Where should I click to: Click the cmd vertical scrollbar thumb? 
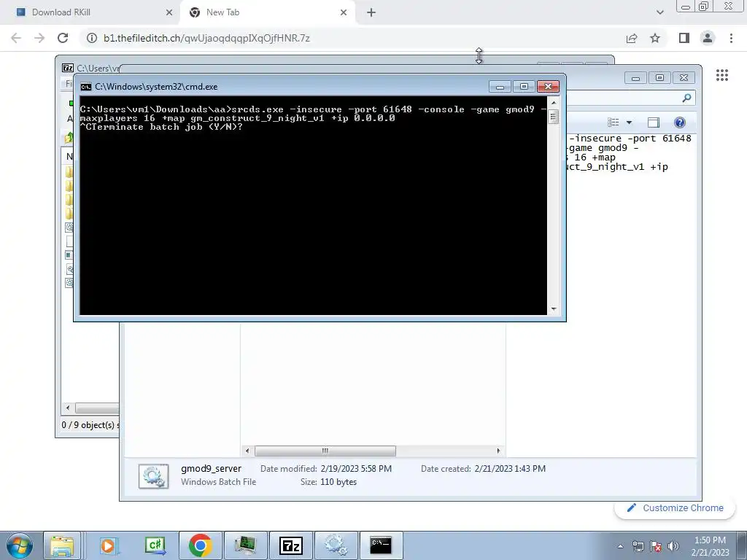(554, 116)
